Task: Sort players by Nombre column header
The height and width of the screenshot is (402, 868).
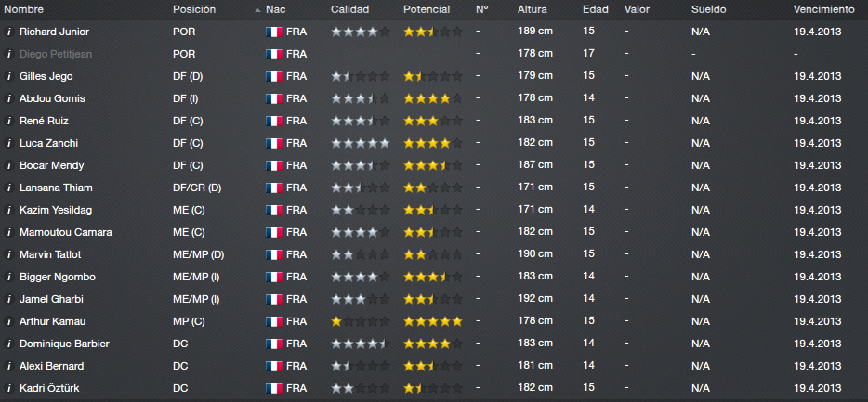Action: point(24,9)
